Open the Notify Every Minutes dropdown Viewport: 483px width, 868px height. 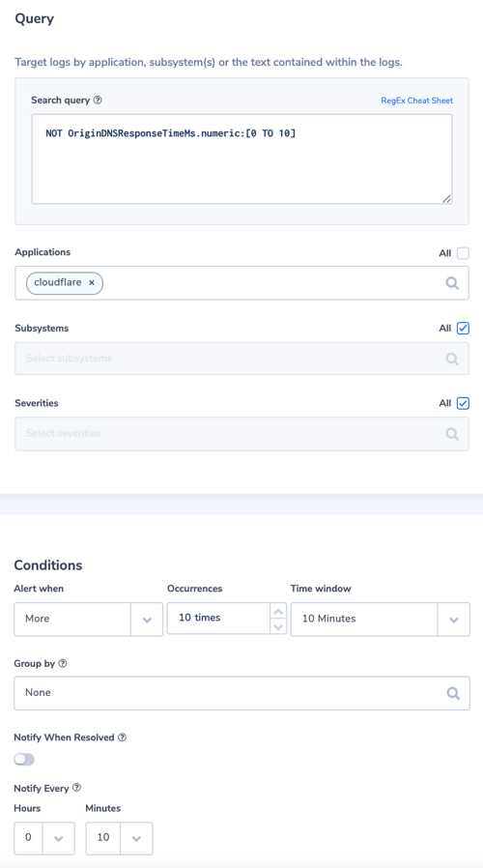119,838
